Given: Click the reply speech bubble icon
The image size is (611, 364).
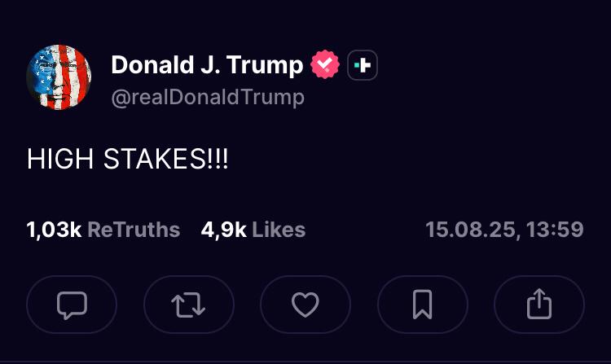Looking at the screenshot, I should tap(72, 305).
